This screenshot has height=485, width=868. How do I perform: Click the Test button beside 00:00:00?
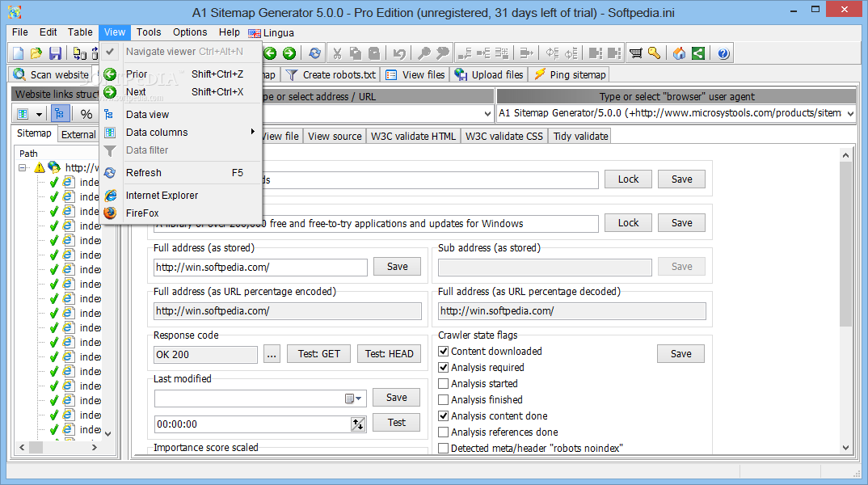click(396, 423)
